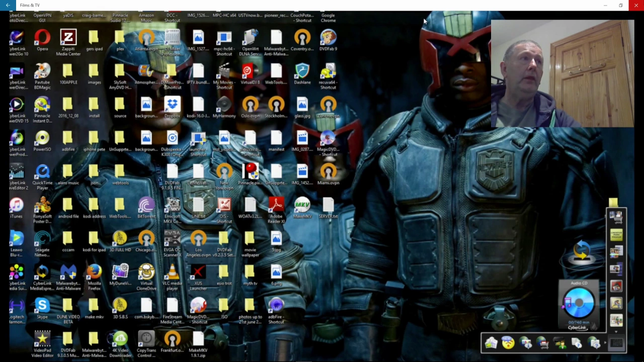Launch RonyaSoft Poster Designer
The width and height of the screenshot is (644, 362).
[42, 210]
